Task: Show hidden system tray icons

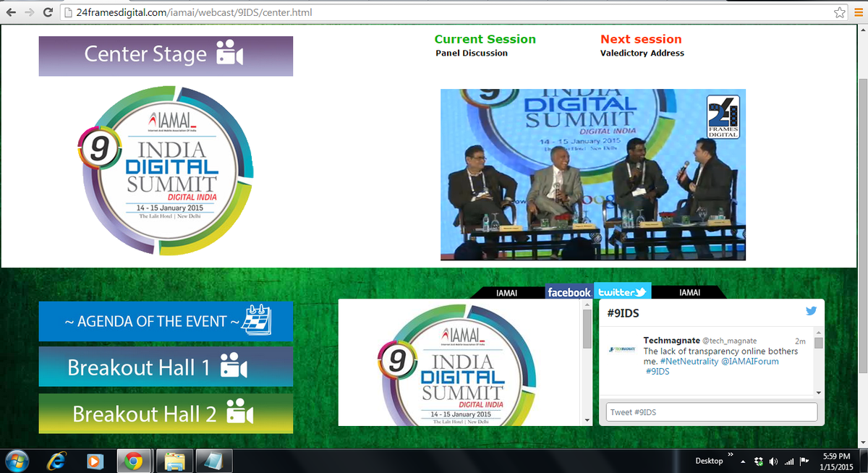Action: click(x=743, y=461)
